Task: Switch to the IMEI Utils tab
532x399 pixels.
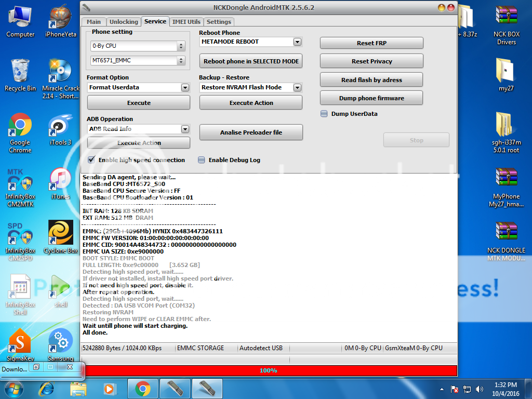Action: coord(186,22)
